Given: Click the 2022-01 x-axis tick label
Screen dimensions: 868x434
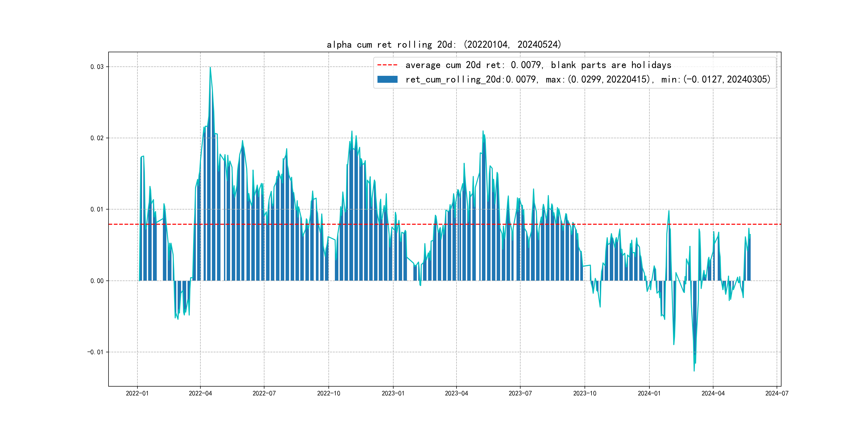Looking at the screenshot, I should [x=137, y=393].
